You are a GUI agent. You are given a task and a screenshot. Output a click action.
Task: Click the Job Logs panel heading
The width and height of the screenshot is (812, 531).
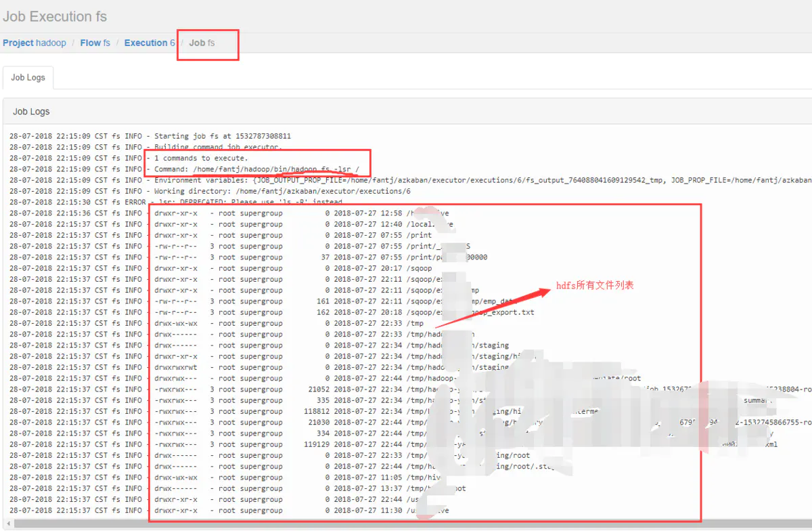(31, 111)
